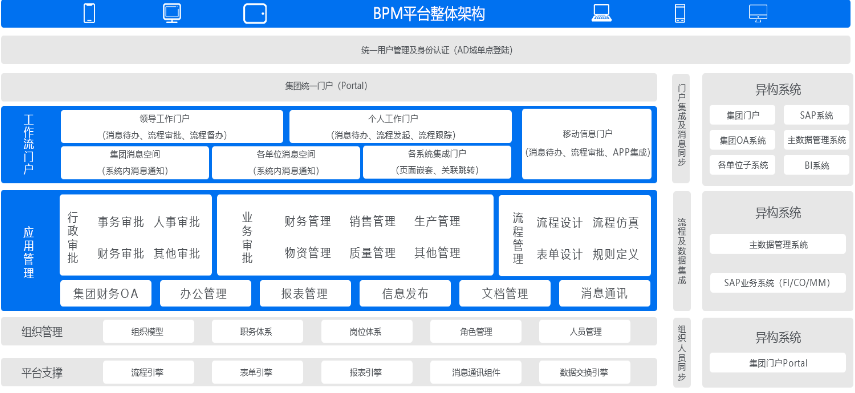Select 其他管理
The width and height of the screenshot is (855, 393).
pos(437,253)
